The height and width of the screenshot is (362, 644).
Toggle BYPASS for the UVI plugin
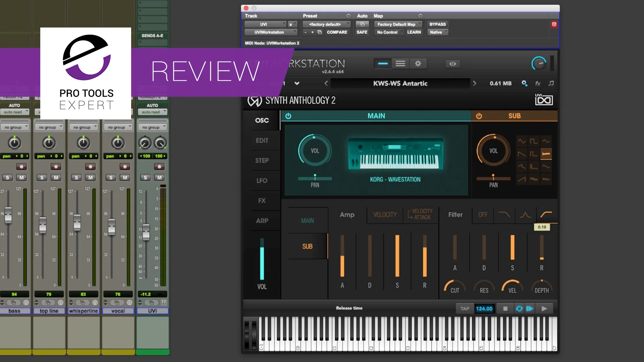(x=437, y=24)
